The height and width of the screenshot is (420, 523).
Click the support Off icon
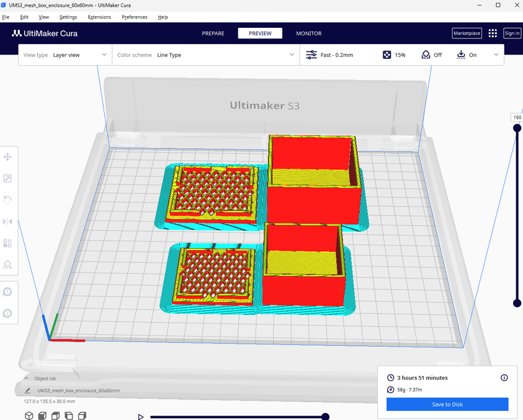point(426,55)
